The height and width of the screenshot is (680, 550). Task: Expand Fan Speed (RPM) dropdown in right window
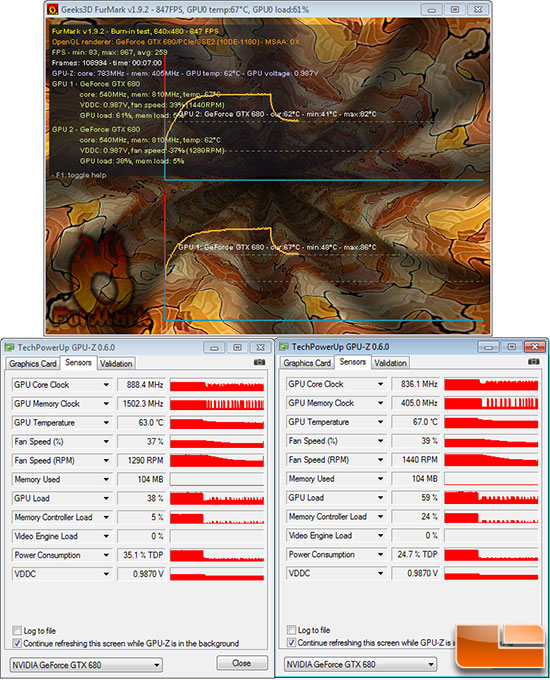click(x=380, y=460)
